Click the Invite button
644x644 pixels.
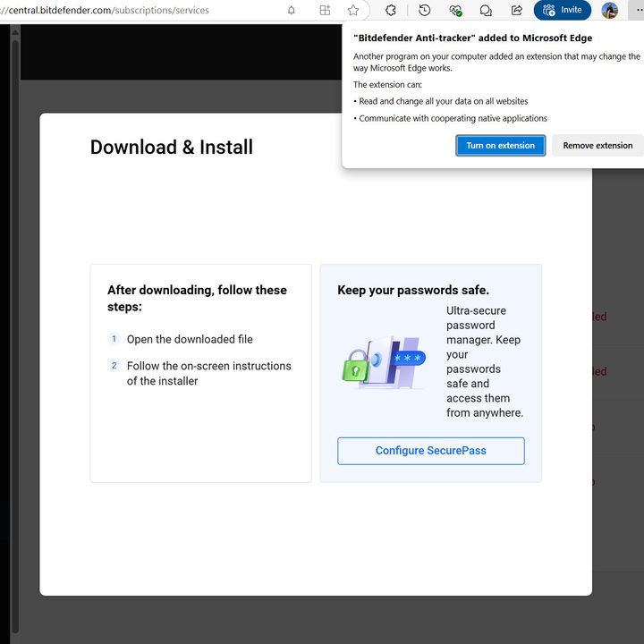(x=563, y=10)
